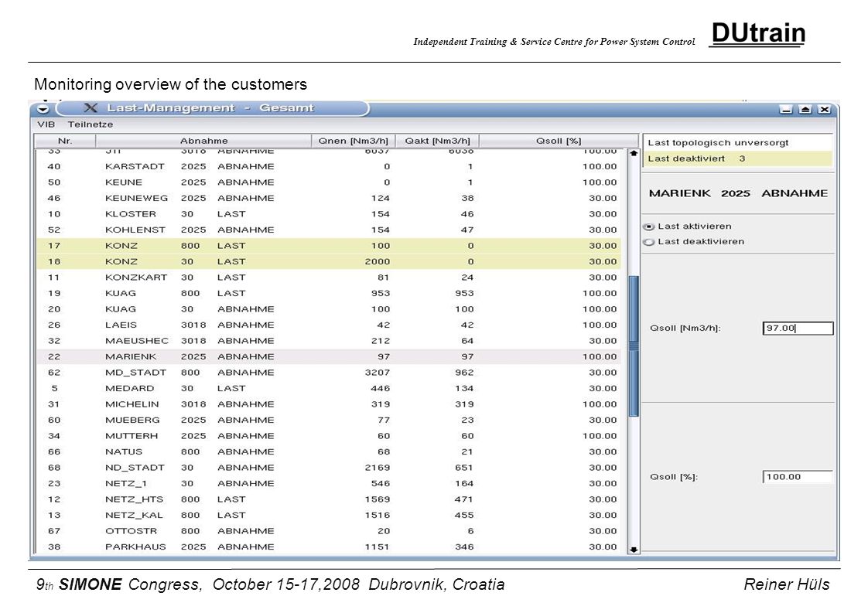Select the KUAG 800 LAST row

click(329, 293)
